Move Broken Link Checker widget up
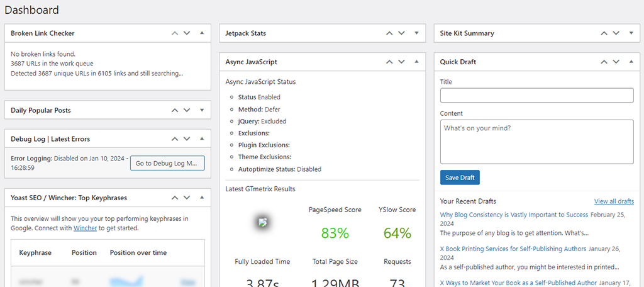The width and height of the screenshot is (644, 287). (175, 33)
